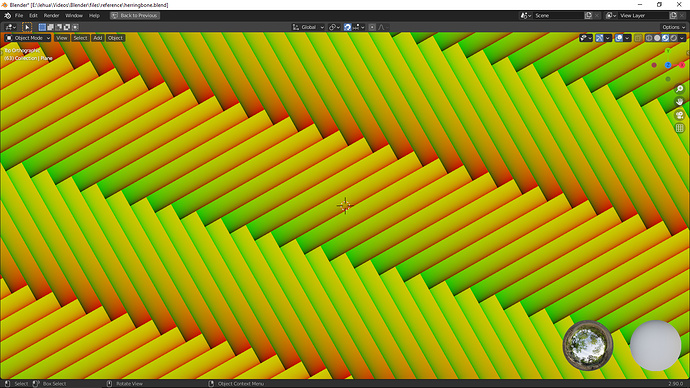Choose the Invert selection mode icon
Viewport: 690px width, 388px height.
tap(67, 27)
